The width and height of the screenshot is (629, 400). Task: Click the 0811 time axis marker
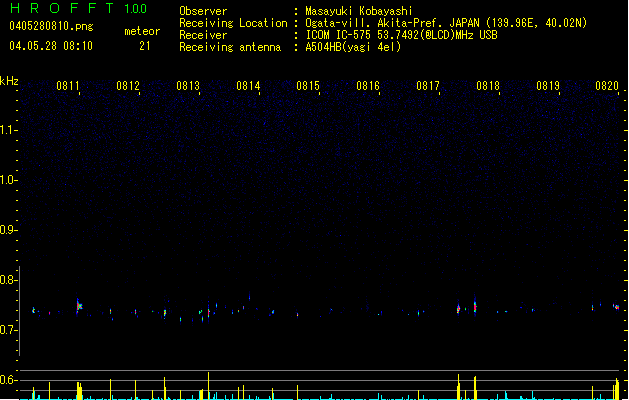coord(68,86)
